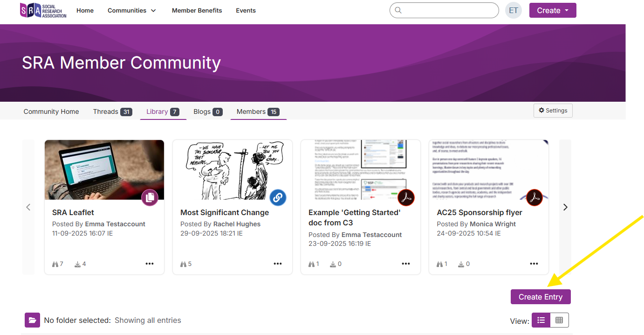Open the Members tab
The width and height of the screenshot is (644, 335).
258,112
